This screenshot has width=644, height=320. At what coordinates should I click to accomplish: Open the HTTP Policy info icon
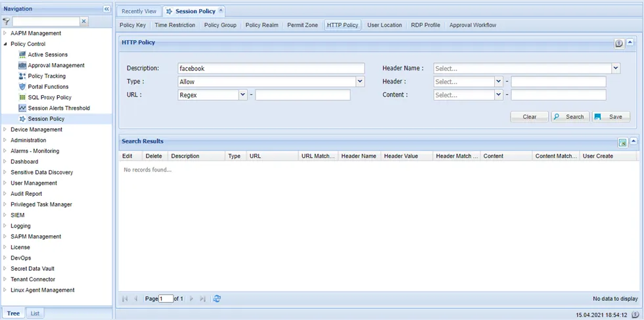coord(619,43)
